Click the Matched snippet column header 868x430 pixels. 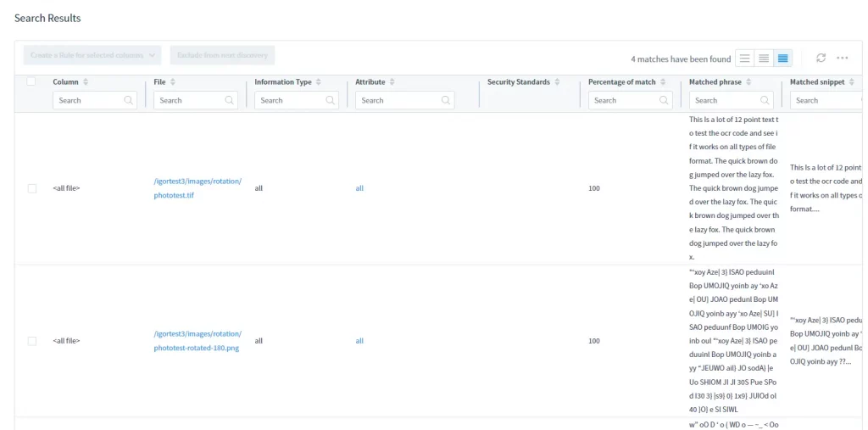point(816,82)
